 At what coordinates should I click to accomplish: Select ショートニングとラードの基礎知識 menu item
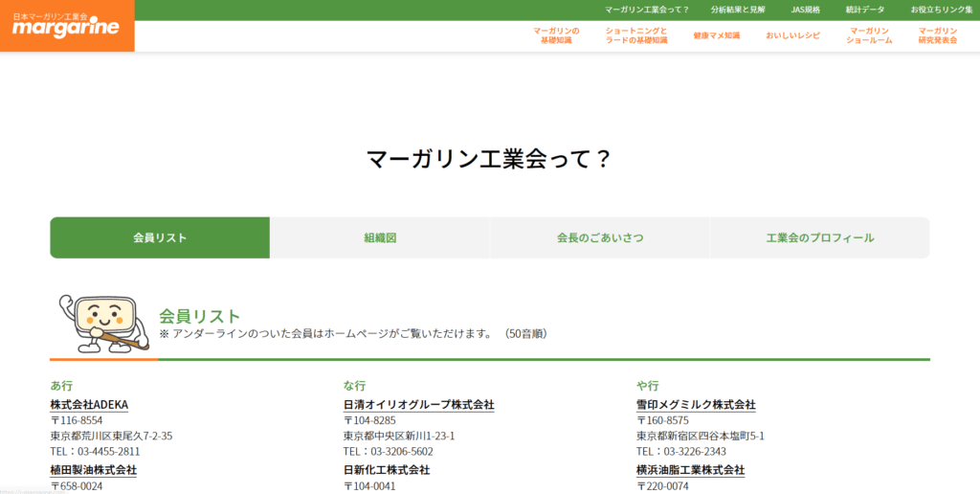pyautogui.click(x=635, y=35)
